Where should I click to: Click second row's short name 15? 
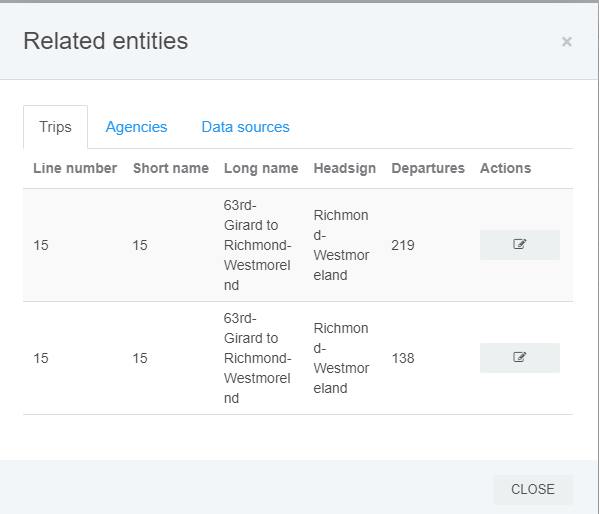(140, 358)
